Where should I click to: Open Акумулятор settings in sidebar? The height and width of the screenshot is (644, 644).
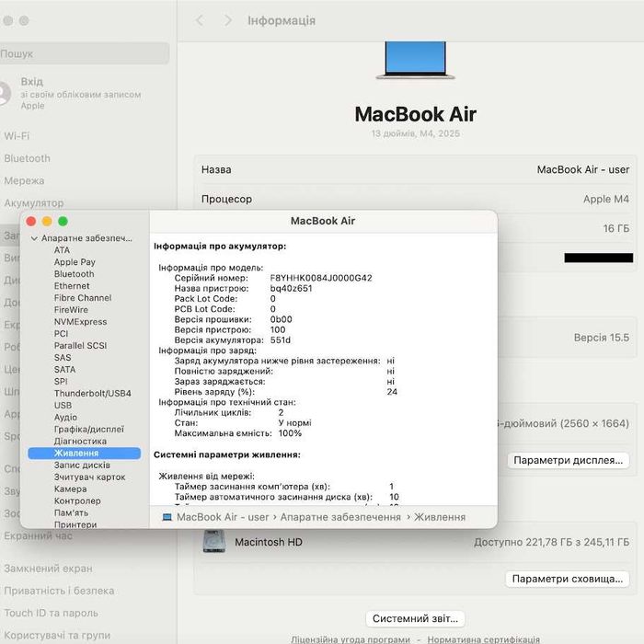point(34,203)
